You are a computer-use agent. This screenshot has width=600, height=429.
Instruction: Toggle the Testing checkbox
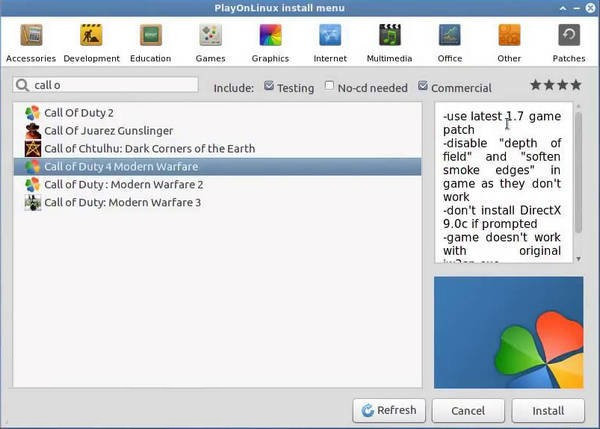pyautogui.click(x=270, y=87)
